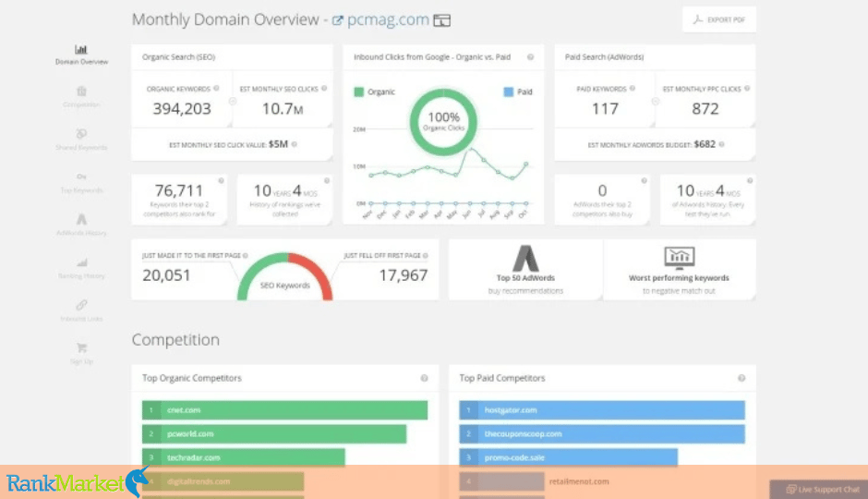Click help icon beside Paid Keywords
The image size is (868, 499).
pyautogui.click(x=633, y=89)
